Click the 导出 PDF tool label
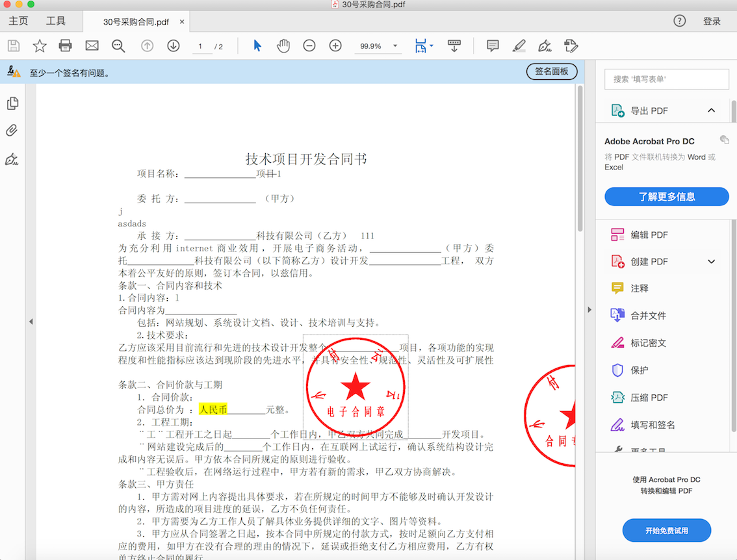Image resolution: width=737 pixels, height=560 pixels. [x=649, y=110]
